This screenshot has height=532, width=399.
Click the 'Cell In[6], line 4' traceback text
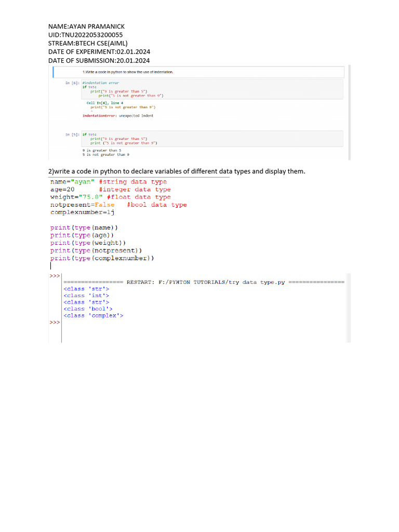pyautogui.click(x=104, y=103)
